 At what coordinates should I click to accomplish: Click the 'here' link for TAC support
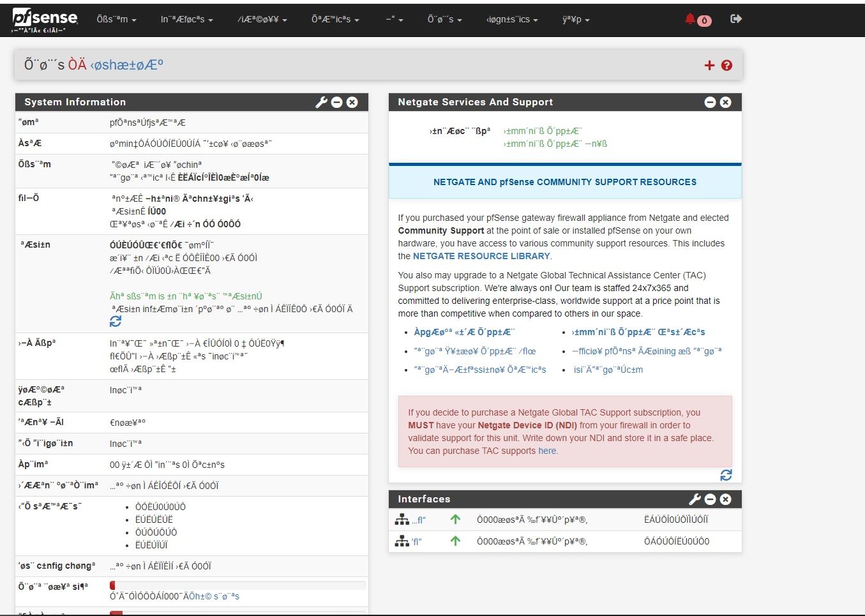point(547,451)
